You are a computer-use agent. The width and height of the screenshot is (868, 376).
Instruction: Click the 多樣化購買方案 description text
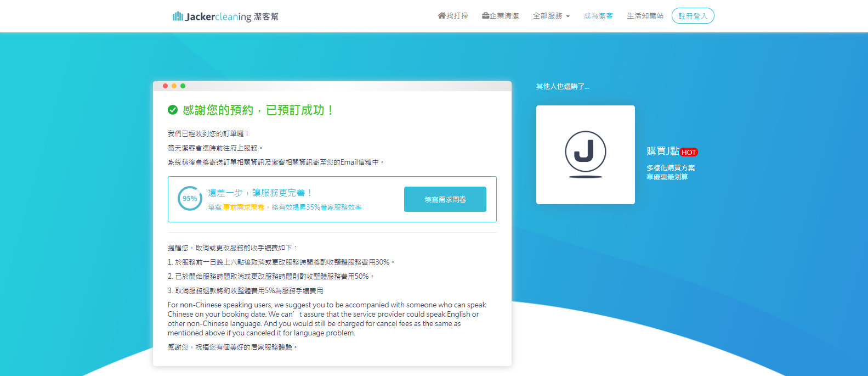coord(670,168)
